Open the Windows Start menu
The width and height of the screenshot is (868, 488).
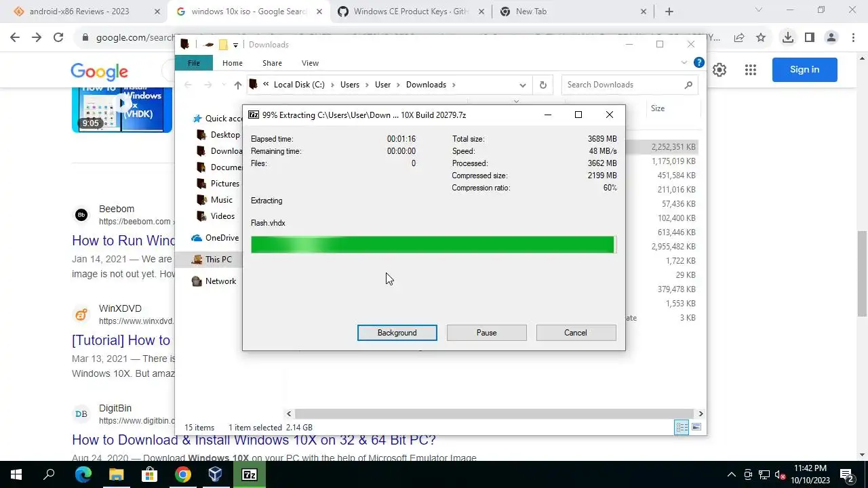coord(16,474)
